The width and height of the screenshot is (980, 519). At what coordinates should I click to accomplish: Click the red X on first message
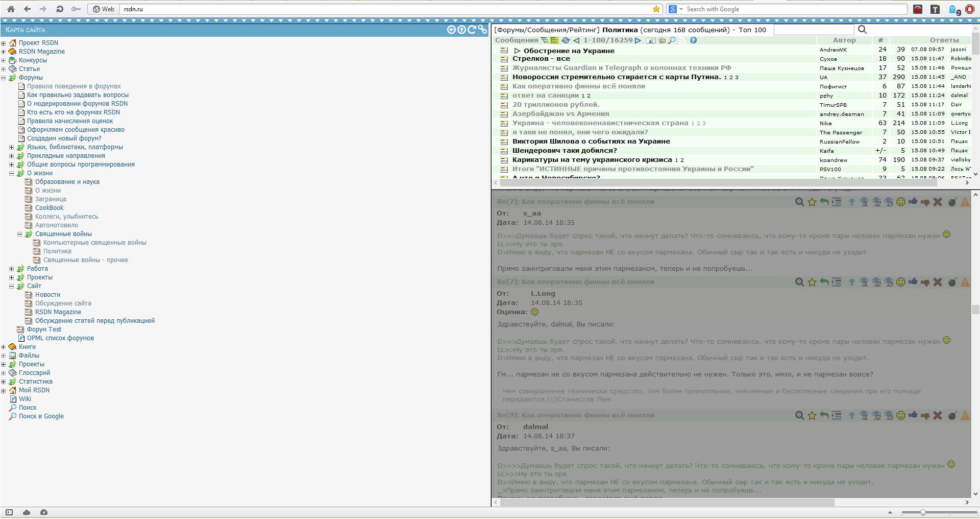tap(938, 202)
